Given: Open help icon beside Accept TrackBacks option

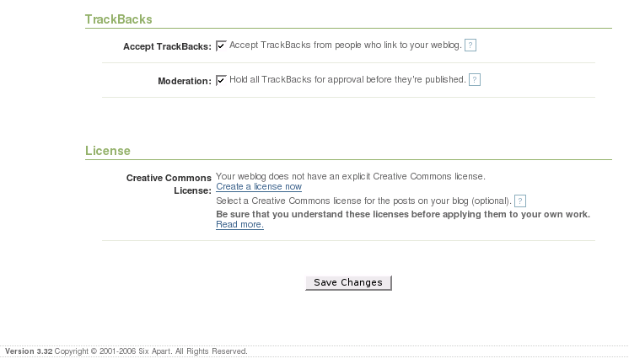Looking at the screenshot, I should [x=470, y=45].
